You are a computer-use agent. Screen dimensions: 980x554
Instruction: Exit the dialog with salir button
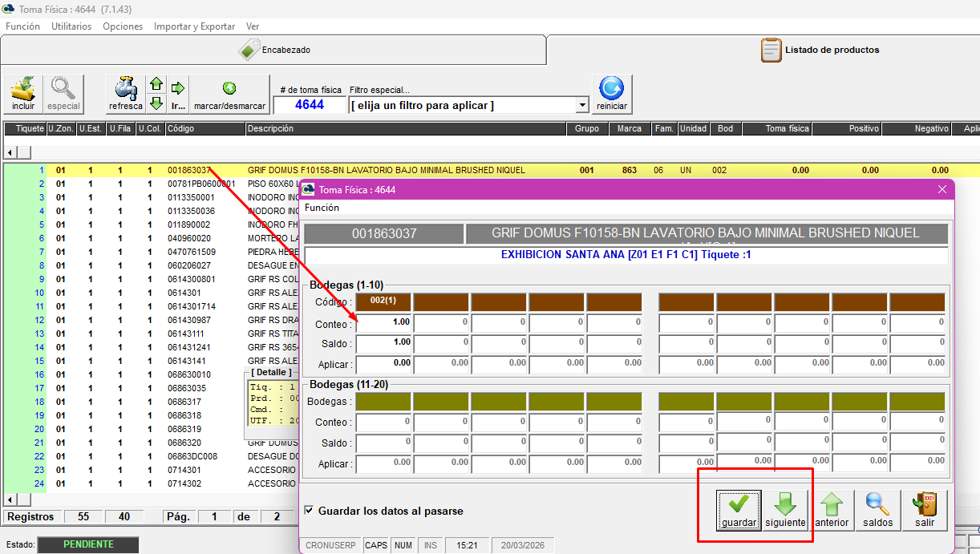click(925, 510)
